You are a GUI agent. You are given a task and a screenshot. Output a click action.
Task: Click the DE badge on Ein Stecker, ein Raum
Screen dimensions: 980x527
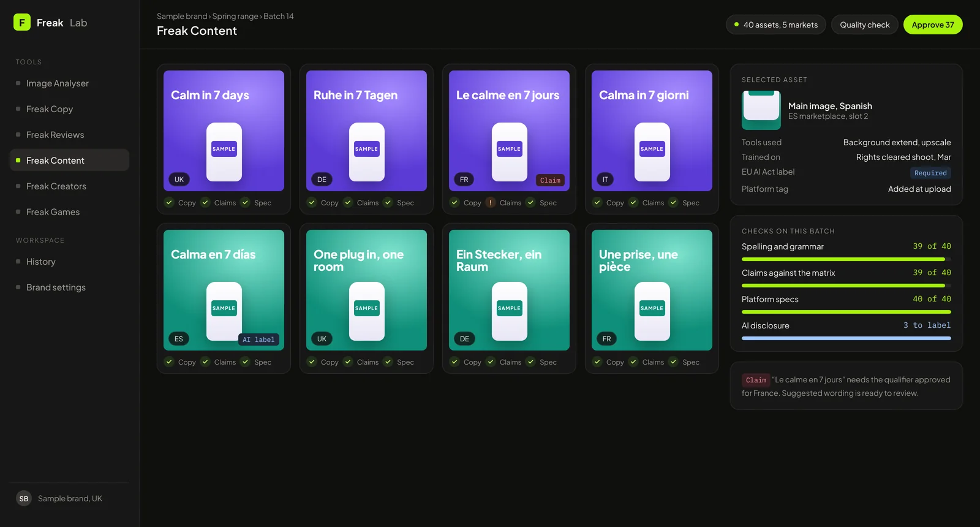[x=464, y=339]
